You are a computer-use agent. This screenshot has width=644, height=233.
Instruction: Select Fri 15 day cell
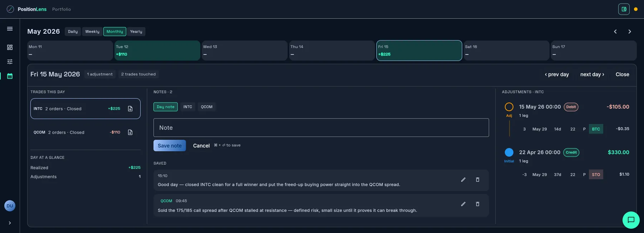(x=419, y=51)
